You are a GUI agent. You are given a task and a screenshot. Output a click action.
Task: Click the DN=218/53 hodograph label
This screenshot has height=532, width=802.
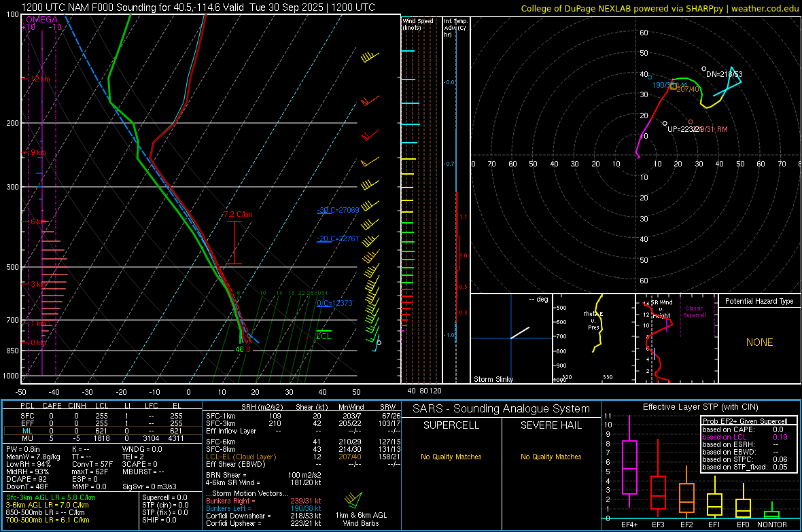point(725,74)
